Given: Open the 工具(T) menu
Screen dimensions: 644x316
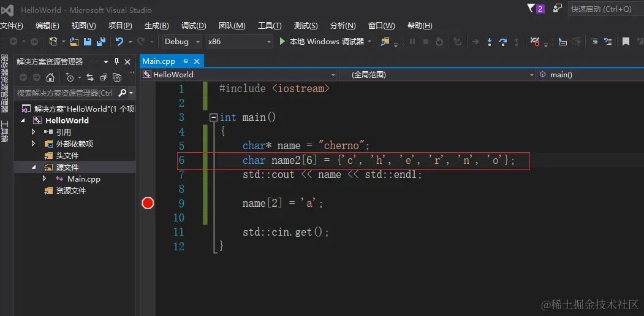Looking at the screenshot, I should [x=270, y=26].
